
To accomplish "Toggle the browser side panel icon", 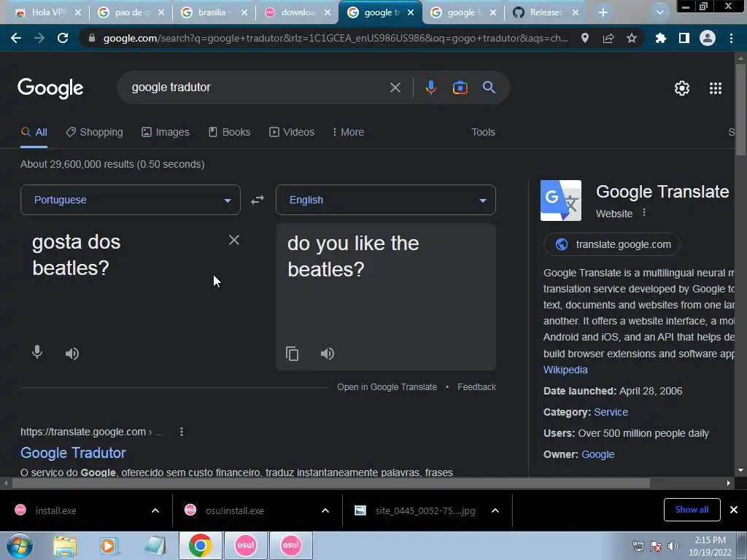I will pyautogui.click(x=684, y=38).
